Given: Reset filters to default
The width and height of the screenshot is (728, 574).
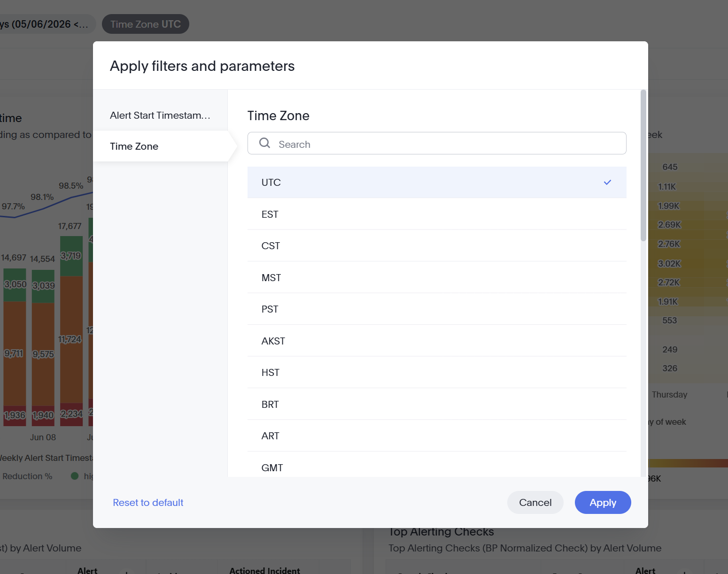Looking at the screenshot, I should click(x=148, y=502).
